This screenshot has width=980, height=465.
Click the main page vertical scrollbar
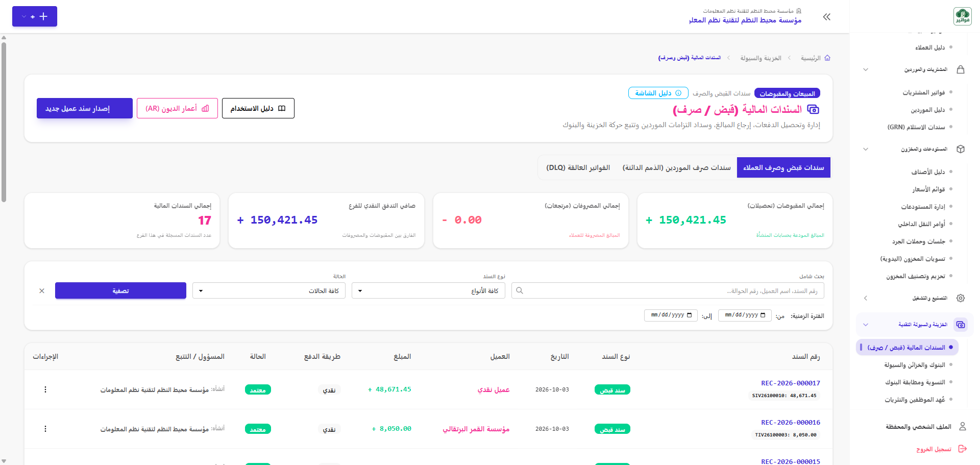tap(4, 123)
